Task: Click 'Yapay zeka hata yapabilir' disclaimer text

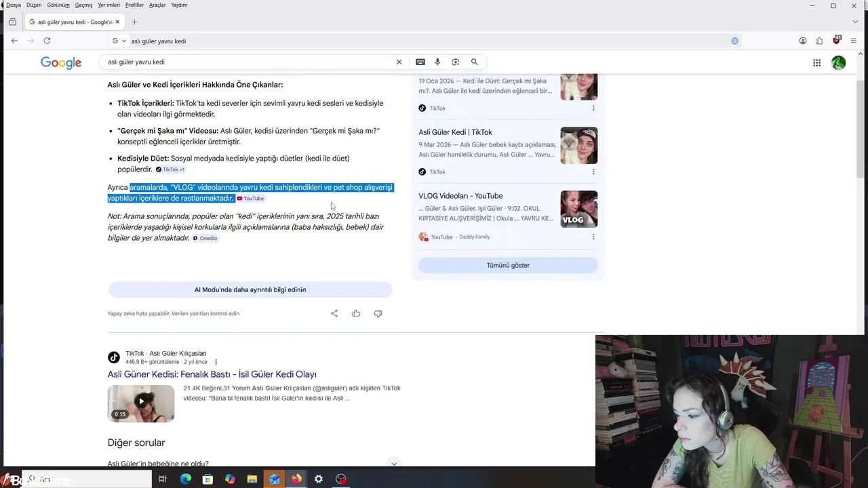Action: [x=173, y=313]
